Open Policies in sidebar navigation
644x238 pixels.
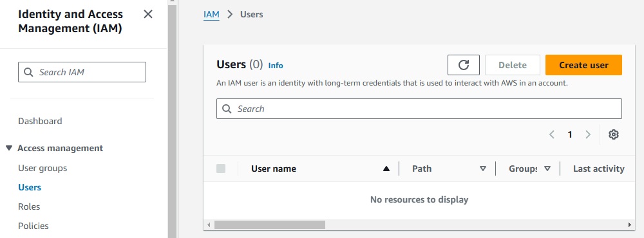[x=33, y=226]
